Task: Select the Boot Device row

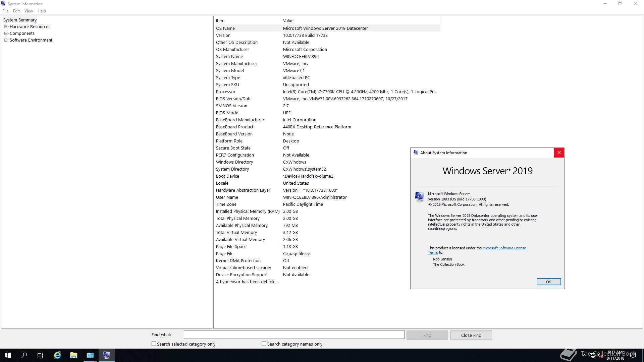Action: (327, 176)
